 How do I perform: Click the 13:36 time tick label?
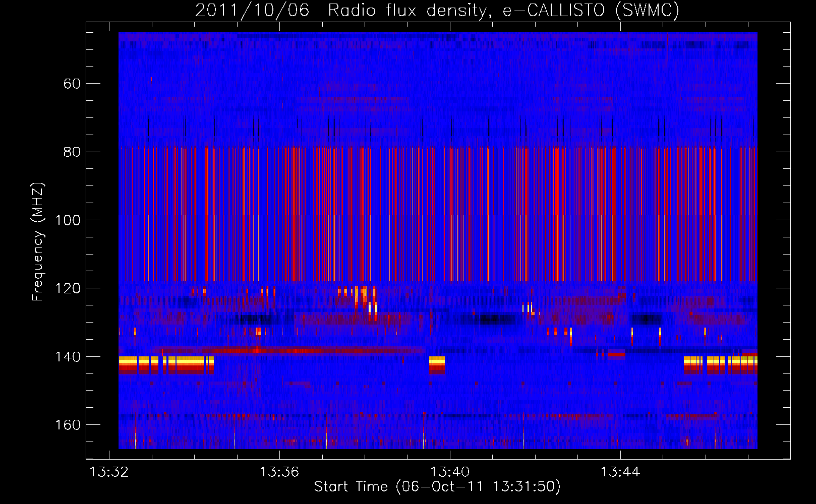pos(279,472)
